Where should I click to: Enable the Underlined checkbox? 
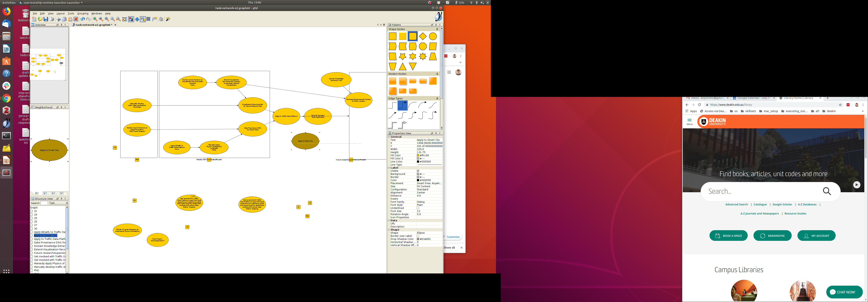point(418,208)
